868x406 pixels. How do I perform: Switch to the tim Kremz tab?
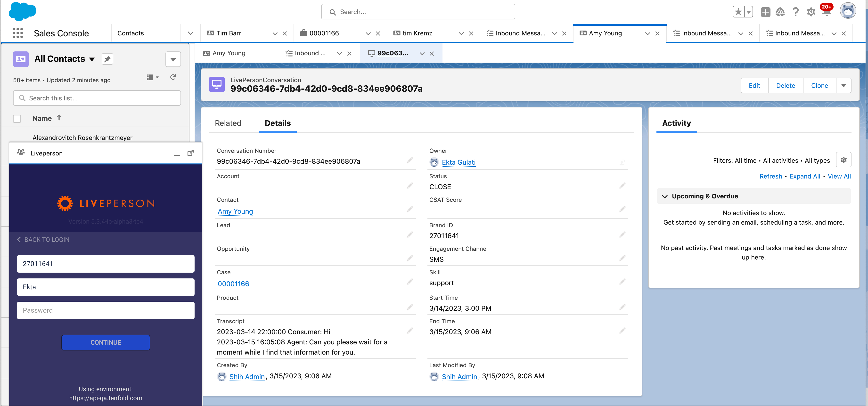pyautogui.click(x=417, y=33)
